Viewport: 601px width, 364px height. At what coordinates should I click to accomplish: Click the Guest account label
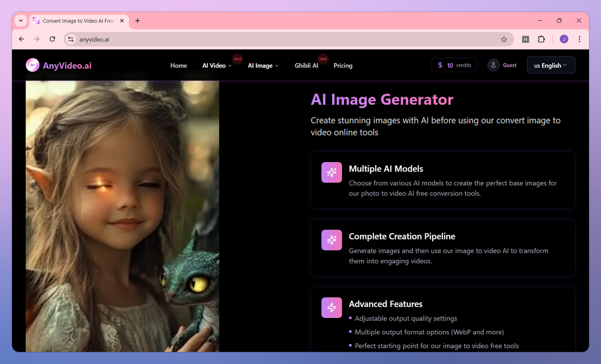point(510,65)
